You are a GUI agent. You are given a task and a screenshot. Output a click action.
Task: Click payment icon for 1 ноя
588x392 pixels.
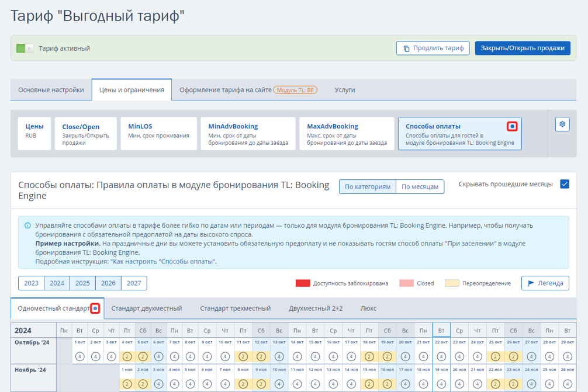click(x=127, y=384)
